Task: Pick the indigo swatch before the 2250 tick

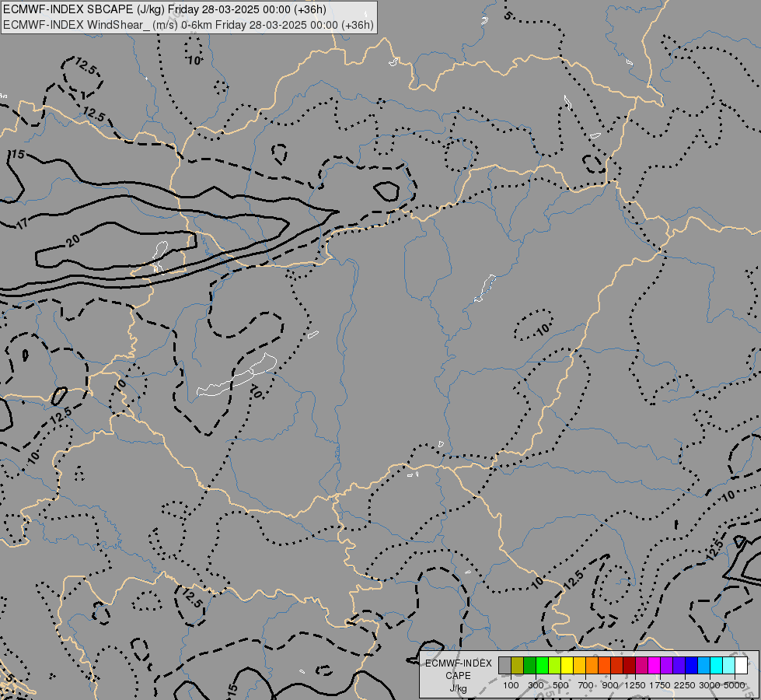Action: click(x=679, y=666)
